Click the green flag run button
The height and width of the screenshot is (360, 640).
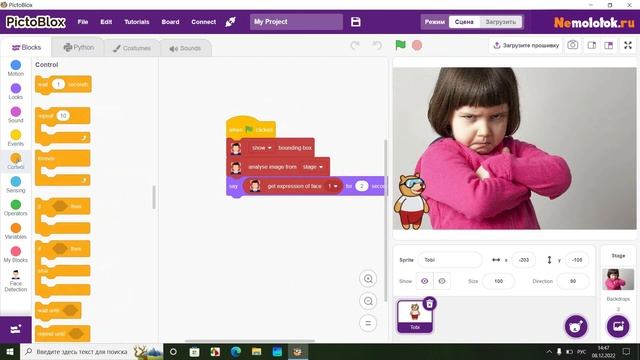(400, 45)
